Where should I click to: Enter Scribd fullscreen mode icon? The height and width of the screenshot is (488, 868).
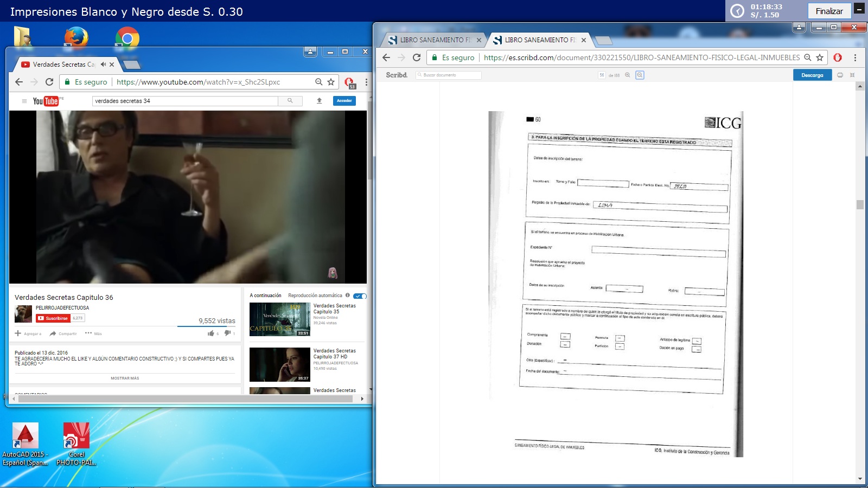pyautogui.click(x=852, y=75)
